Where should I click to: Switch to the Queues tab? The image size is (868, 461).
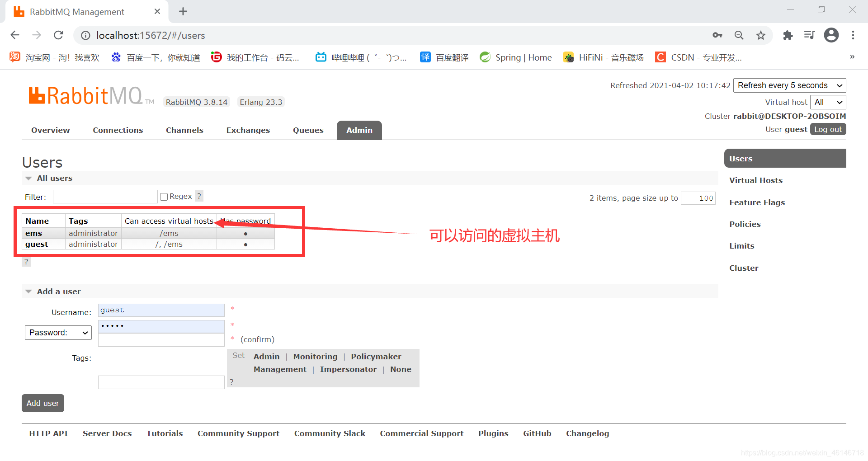coord(308,130)
